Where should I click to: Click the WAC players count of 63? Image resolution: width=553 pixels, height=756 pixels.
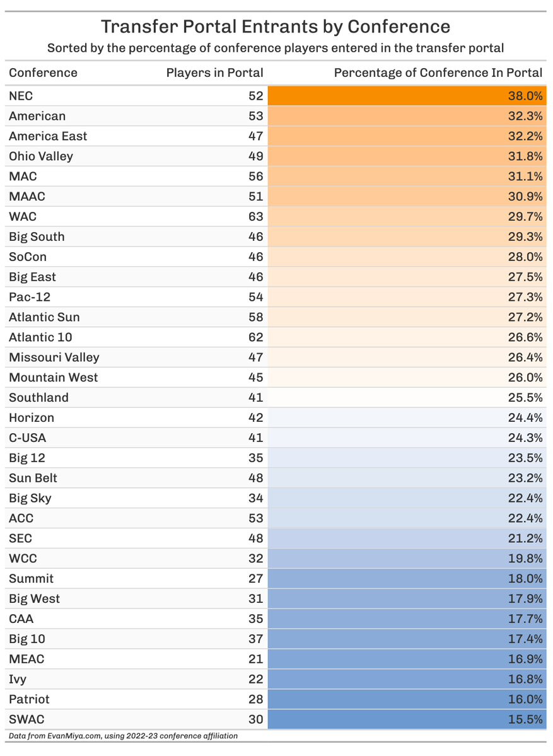click(x=255, y=216)
